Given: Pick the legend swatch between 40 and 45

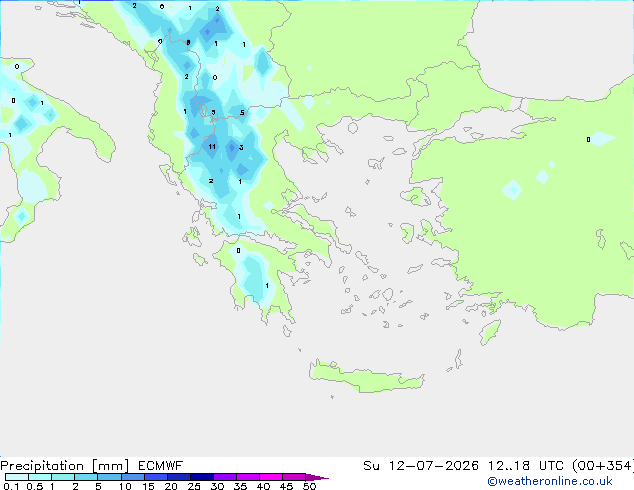Looking at the screenshot, I should (x=271, y=477).
